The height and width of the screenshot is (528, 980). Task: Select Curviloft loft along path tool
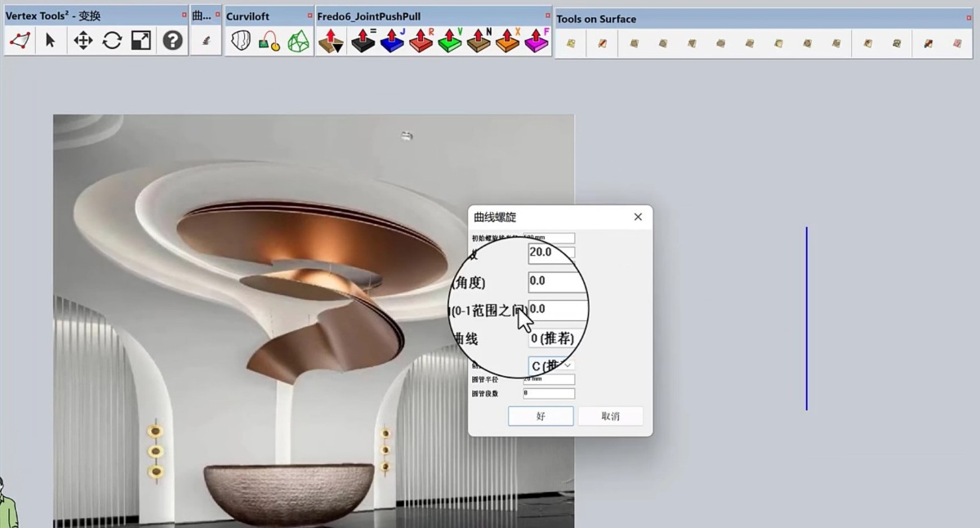click(x=269, y=41)
